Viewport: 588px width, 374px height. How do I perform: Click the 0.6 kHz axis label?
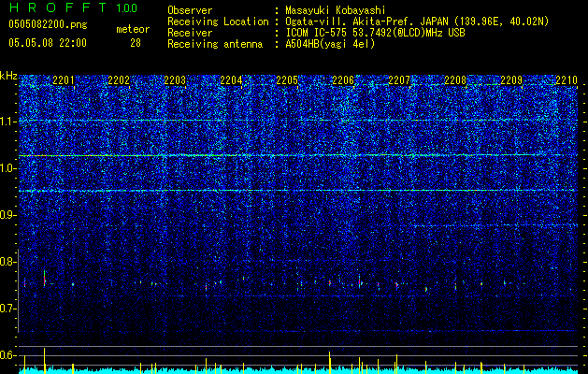7,355
